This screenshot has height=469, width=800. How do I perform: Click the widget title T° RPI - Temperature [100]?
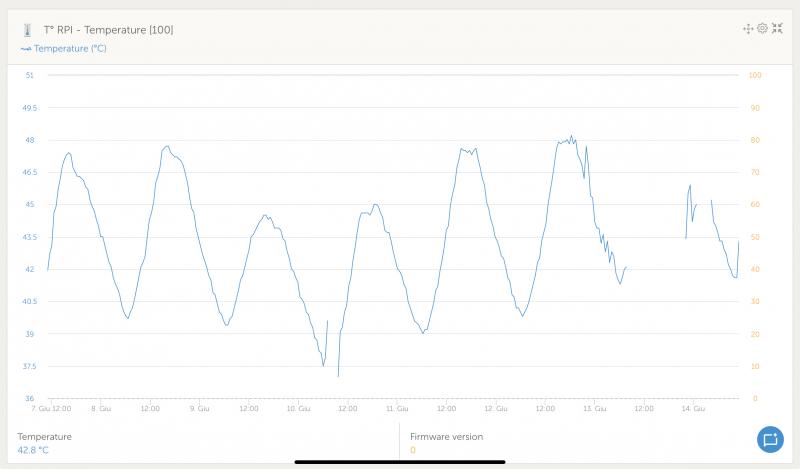[108, 30]
